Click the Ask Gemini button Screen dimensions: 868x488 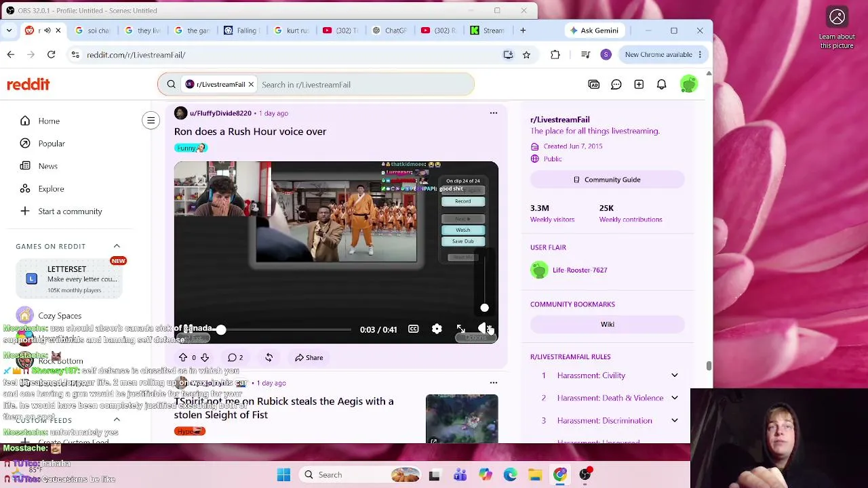[x=594, y=30]
